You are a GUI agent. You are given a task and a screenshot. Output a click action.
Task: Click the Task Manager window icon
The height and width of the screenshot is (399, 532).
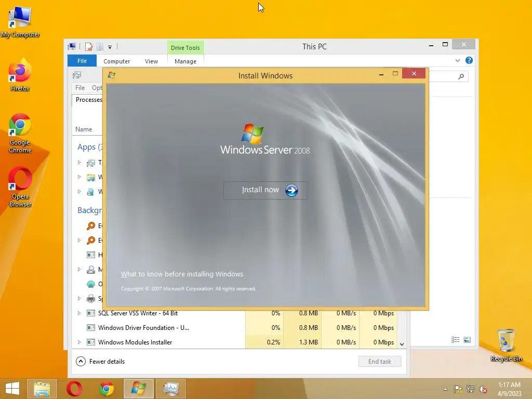(x=77, y=75)
